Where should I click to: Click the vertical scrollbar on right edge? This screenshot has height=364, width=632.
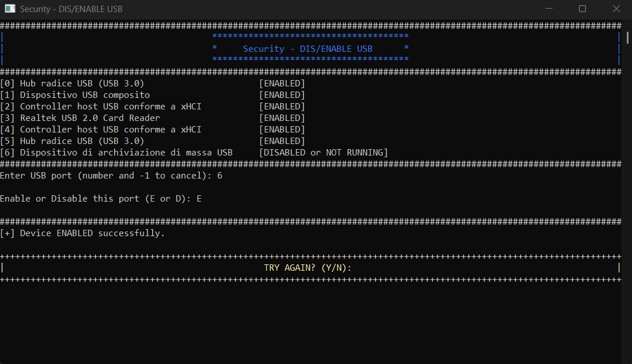pyautogui.click(x=627, y=190)
